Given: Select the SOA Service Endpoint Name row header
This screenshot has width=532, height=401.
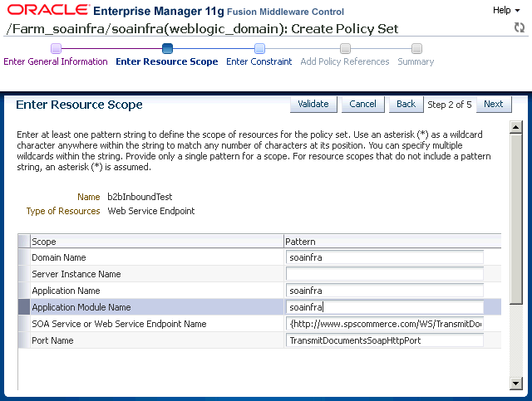Looking at the screenshot, I should (x=24, y=324).
